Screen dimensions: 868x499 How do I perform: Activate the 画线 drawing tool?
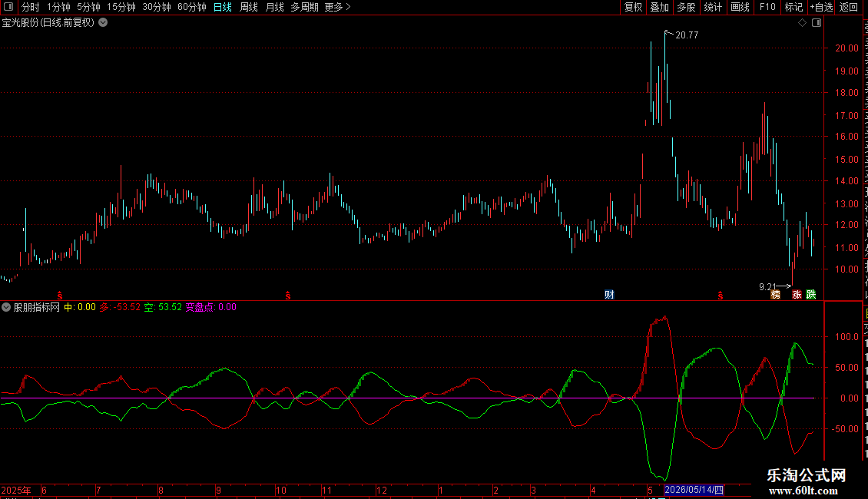click(x=740, y=7)
